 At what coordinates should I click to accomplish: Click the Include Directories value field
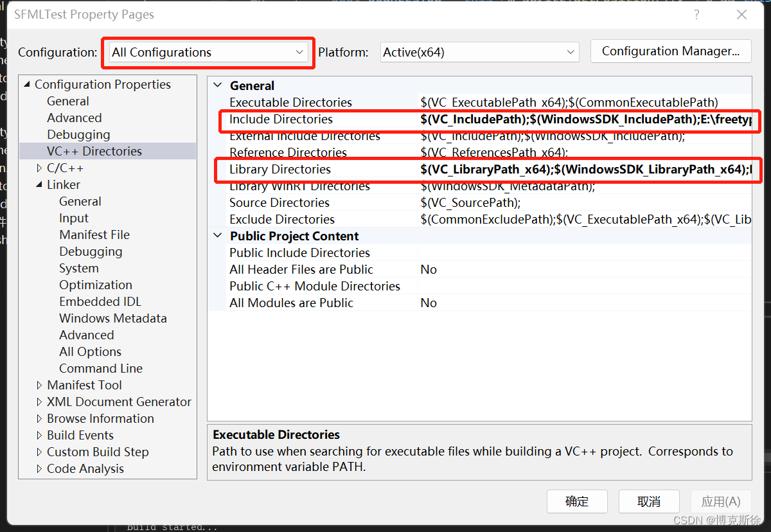pos(578,120)
